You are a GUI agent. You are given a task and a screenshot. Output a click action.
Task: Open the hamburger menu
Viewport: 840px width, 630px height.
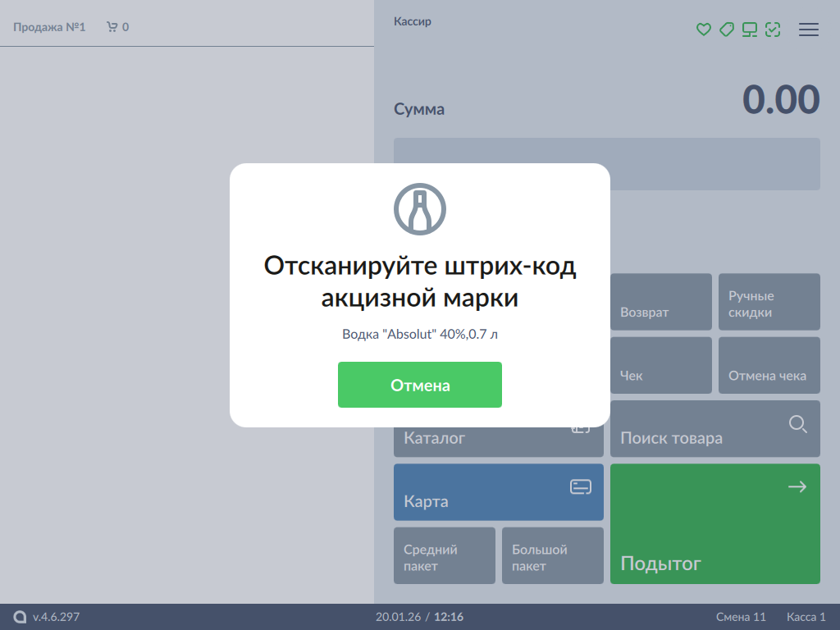pos(808,30)
